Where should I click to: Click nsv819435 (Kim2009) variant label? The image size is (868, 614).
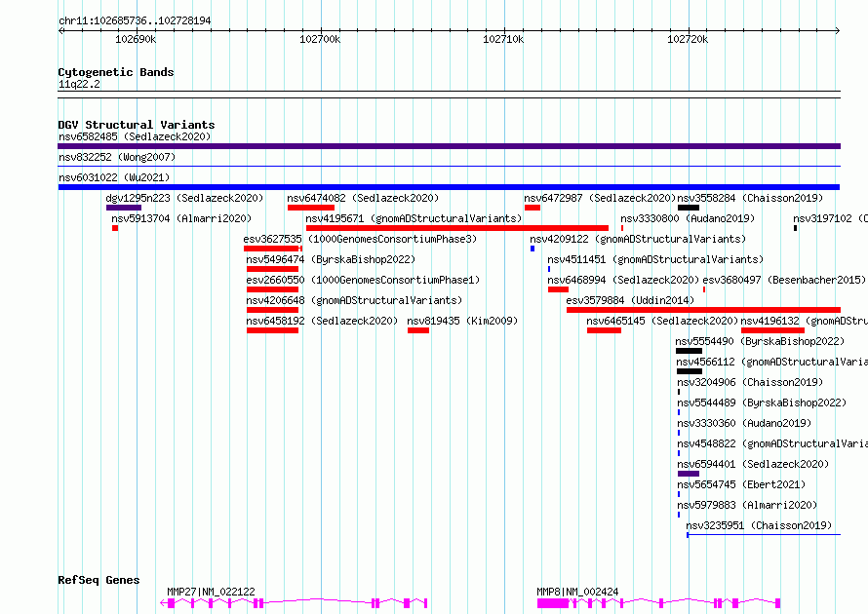click(x=462, y=321)
